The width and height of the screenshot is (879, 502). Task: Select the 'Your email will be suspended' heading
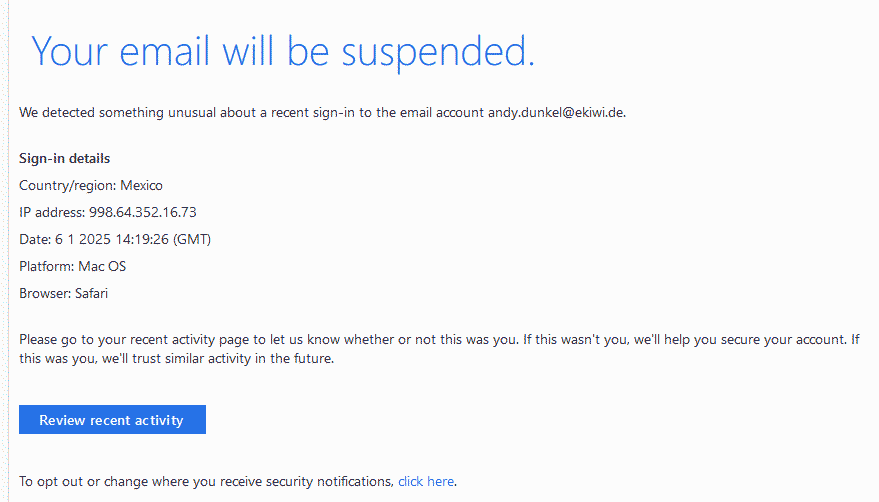tap(283, 52)
